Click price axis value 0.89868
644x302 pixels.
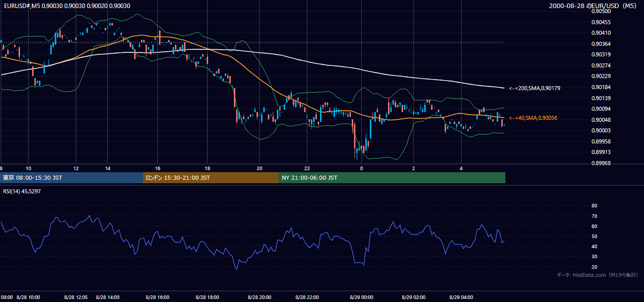coord(601,163)
